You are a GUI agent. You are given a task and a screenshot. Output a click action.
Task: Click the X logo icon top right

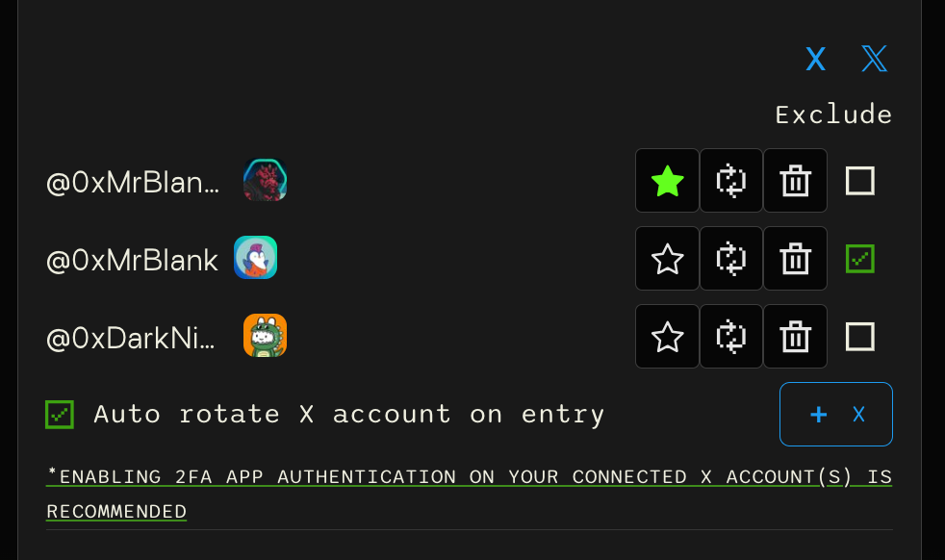point(874,59)
